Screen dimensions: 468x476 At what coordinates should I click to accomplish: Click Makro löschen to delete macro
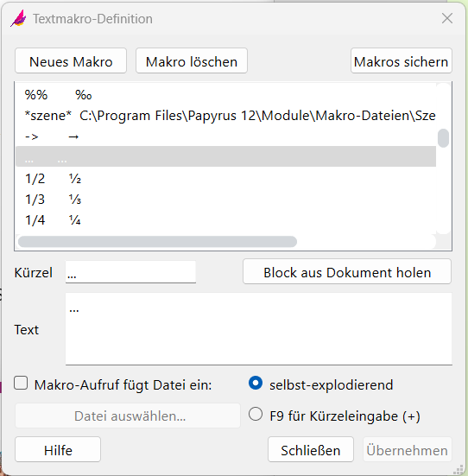click(192, 60)
